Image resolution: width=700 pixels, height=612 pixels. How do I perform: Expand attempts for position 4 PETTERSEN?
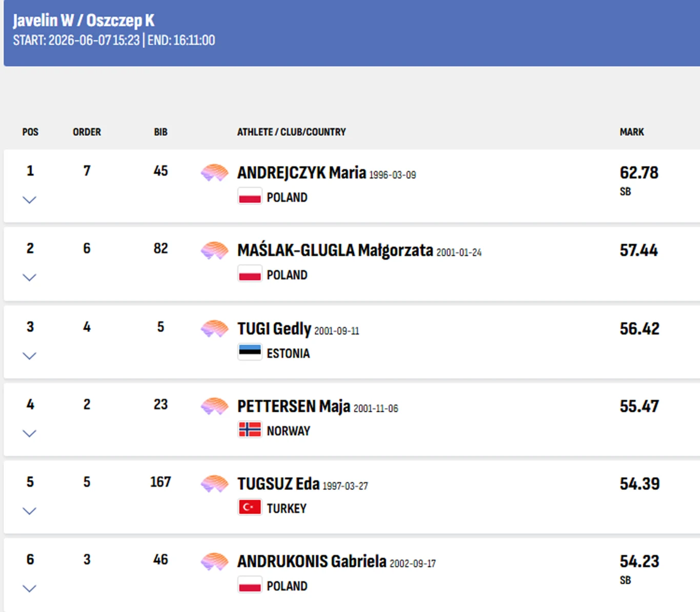point(30,434)
